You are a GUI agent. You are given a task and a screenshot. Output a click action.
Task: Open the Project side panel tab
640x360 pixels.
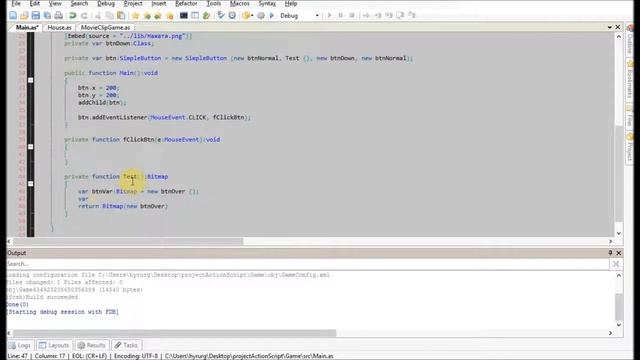click(x=630, y=148)
